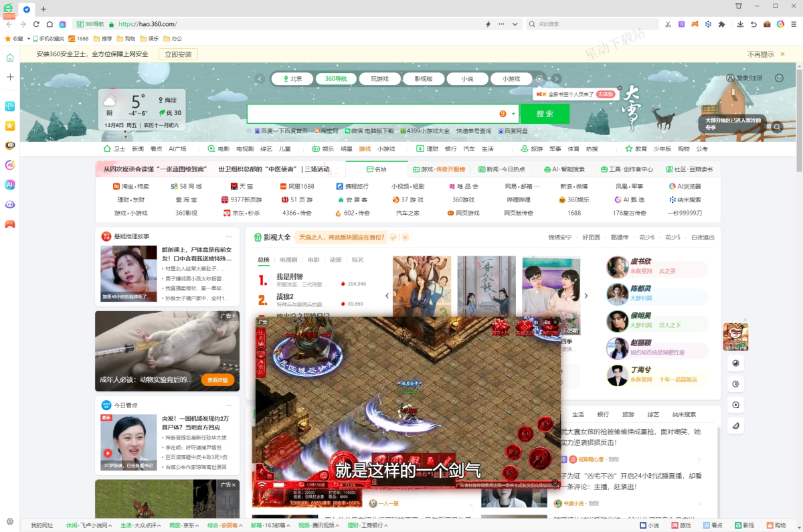Click the orange 查看详情 button
This screenshot has height=532, width=803.
[217, 380]
